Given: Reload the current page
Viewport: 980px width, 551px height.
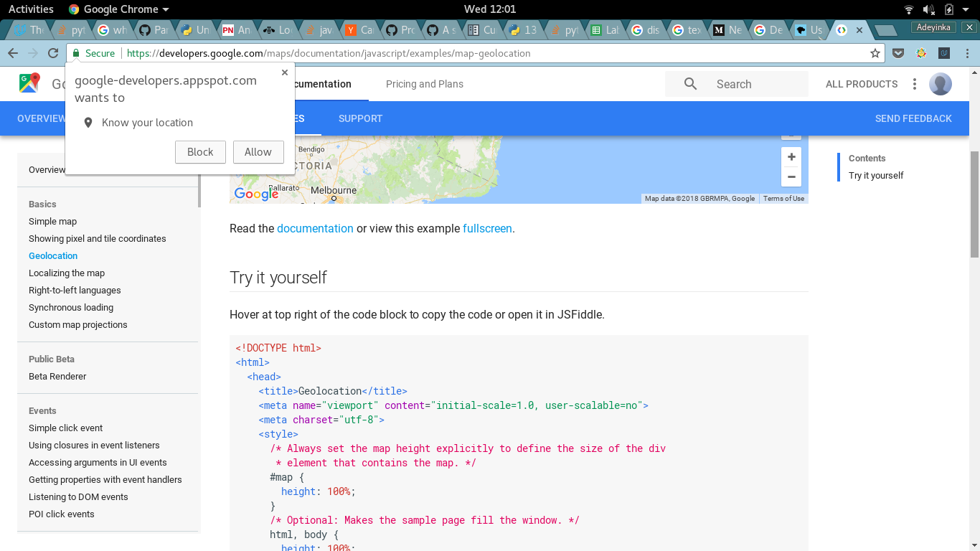Looking at the screenshot, I should (52, 53).
